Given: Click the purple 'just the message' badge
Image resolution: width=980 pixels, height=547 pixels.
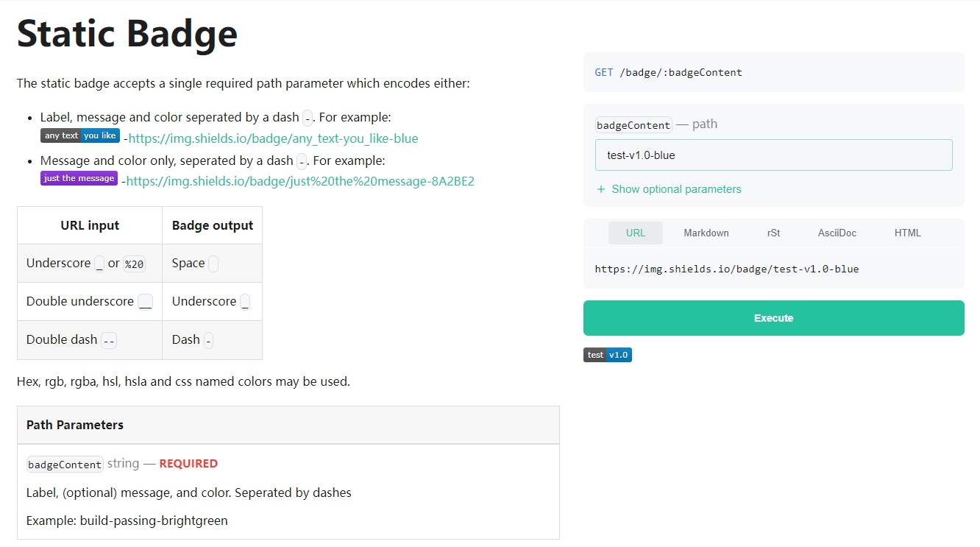Looking at the screenshot, I should [79, 178].
